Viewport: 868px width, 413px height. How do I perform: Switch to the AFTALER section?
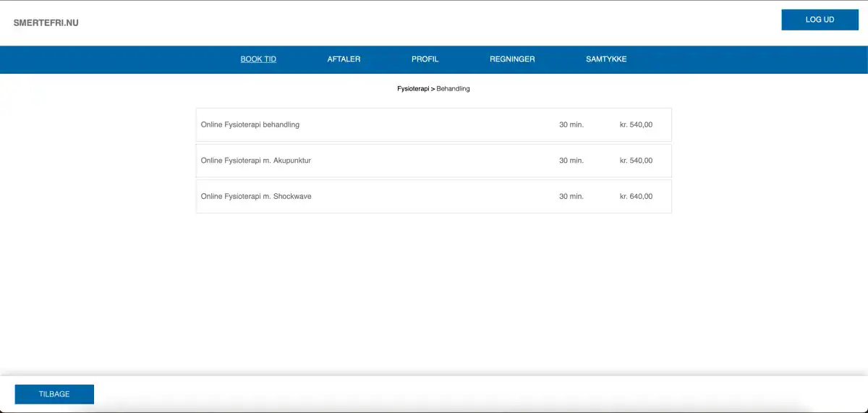[x=344, y=59]
